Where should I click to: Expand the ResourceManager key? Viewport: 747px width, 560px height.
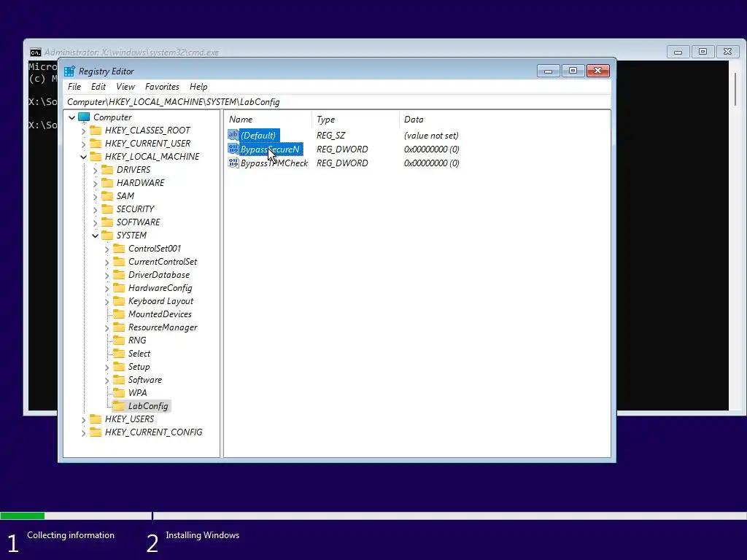107,327
